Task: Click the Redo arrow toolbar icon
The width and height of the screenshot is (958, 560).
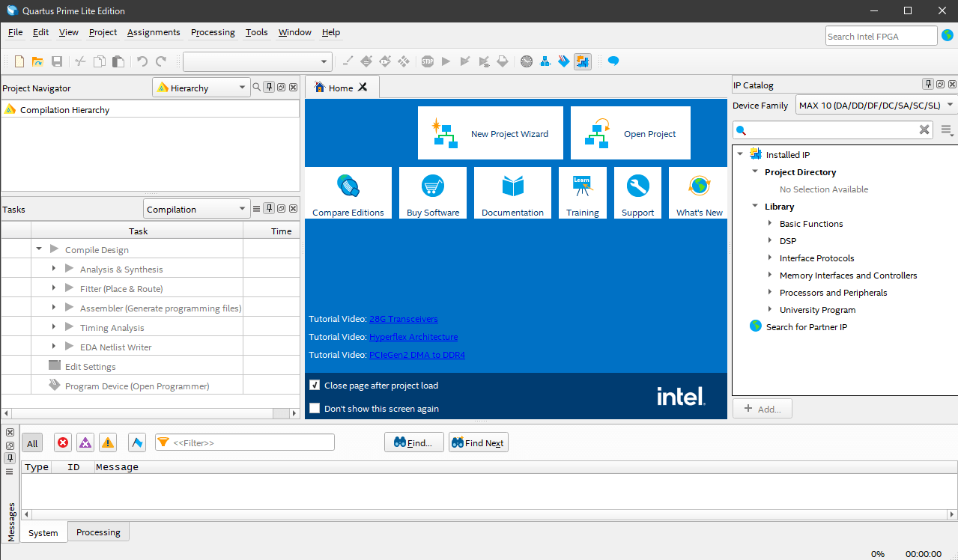Action: [161, 61]
